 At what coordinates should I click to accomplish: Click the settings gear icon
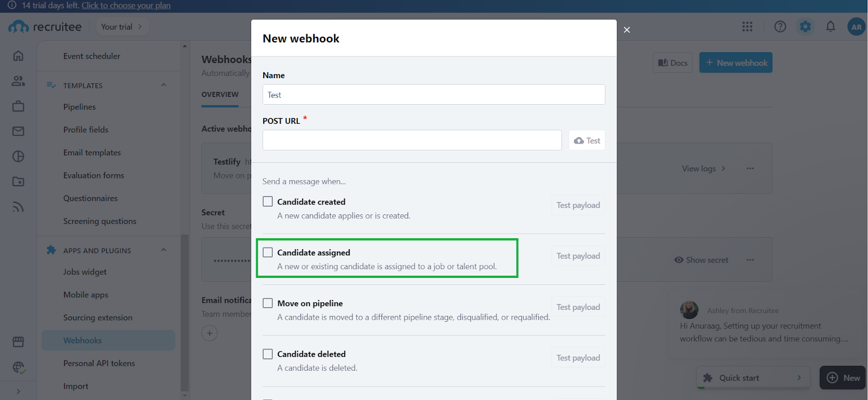(x=805, y=27)
